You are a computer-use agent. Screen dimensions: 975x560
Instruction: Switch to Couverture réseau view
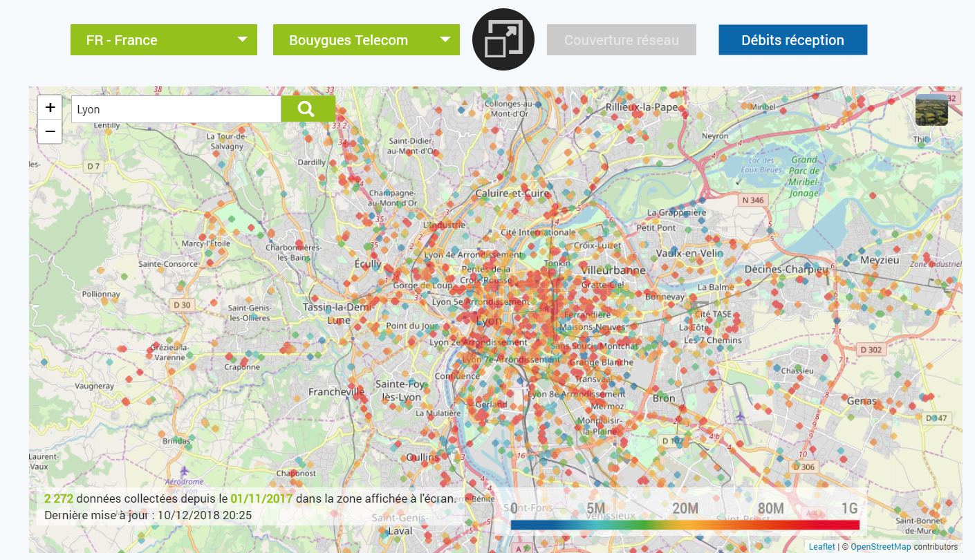(622, 40)
